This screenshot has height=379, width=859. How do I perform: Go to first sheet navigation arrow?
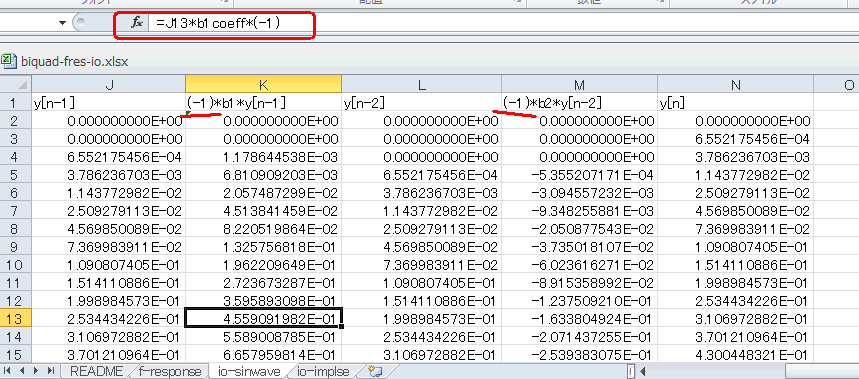tap(7, 371)
